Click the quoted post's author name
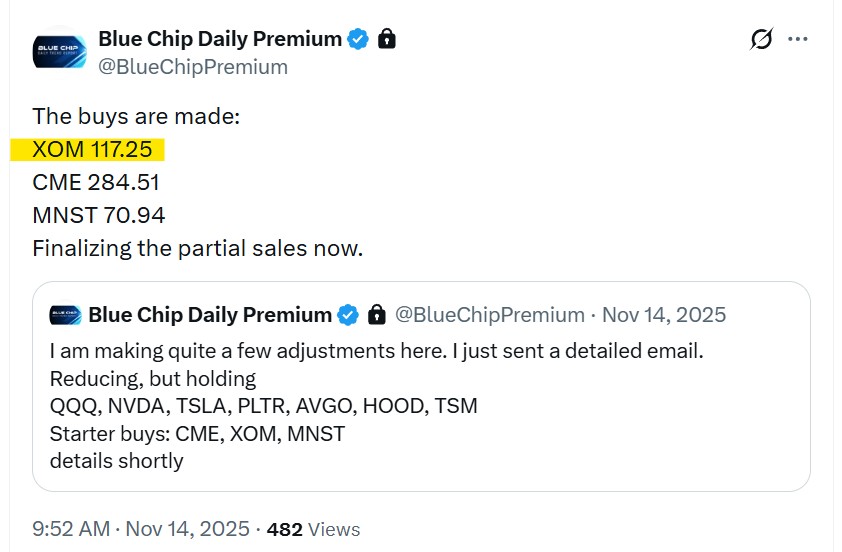Image resolution: width=842 pixels, height=552 pixels. pyautogui.click(x=210, y=315)
